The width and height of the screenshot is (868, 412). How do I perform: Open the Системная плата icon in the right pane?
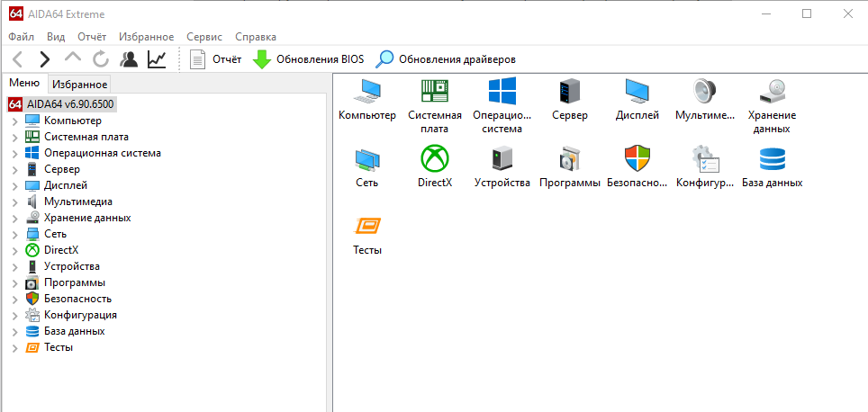[x=435, y=91]
